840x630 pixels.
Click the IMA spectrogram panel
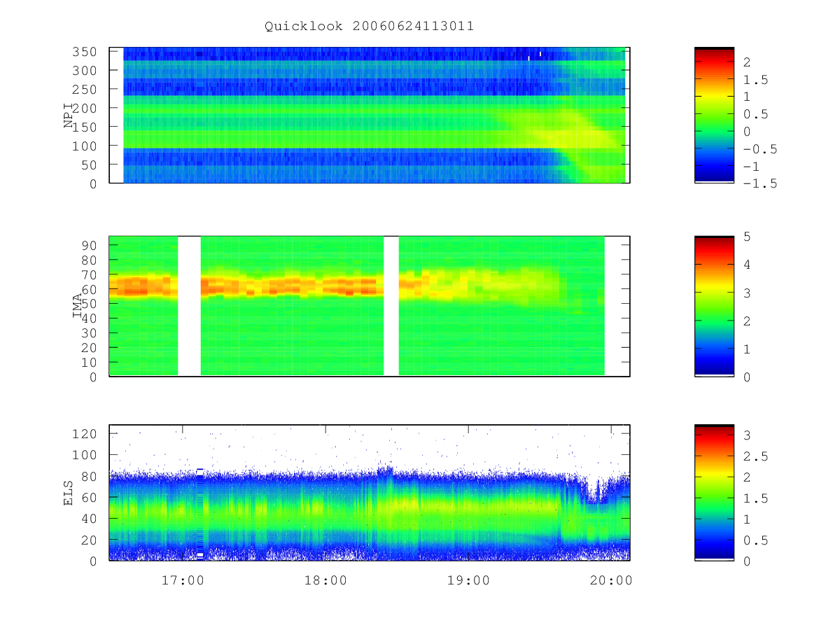pos(370,307)
